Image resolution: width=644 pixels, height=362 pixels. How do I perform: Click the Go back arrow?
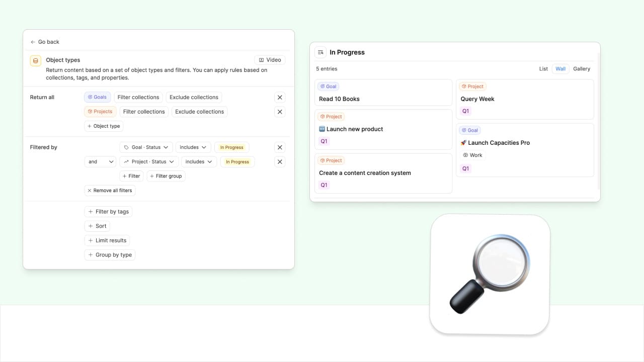click(x=33, y=42)
